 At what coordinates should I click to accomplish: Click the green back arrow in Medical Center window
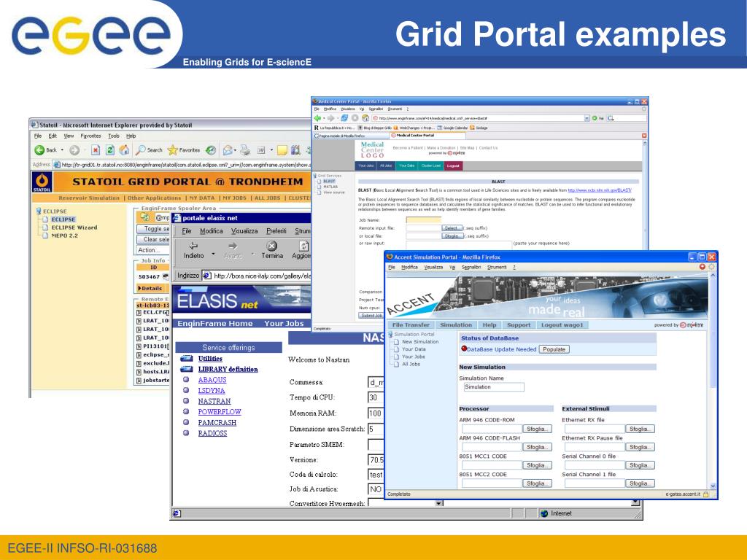317,117
